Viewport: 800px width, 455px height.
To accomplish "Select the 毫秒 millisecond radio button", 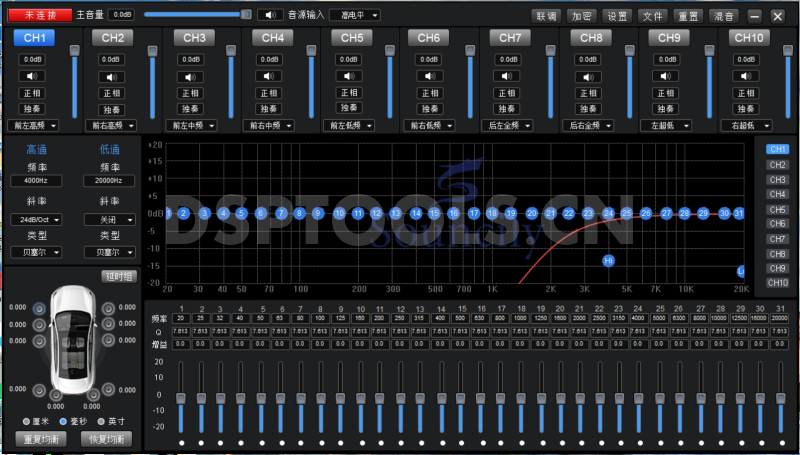I will click(x=63, y=421).
